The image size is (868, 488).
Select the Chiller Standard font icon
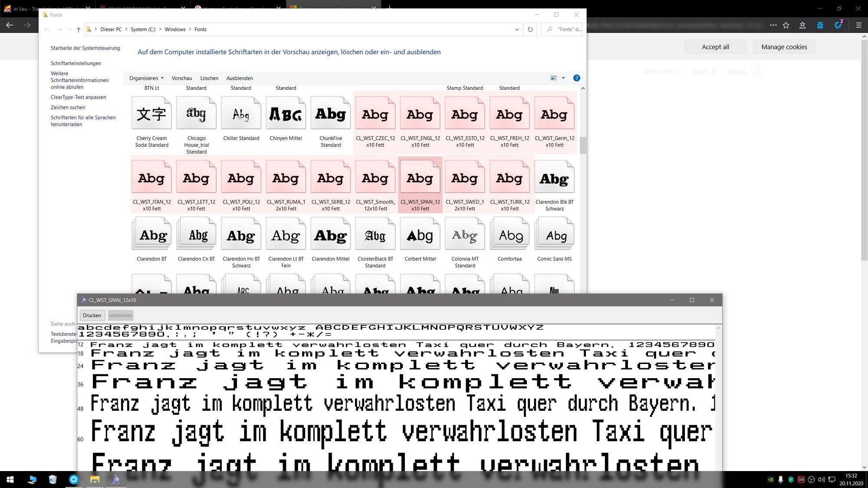coord(241,114)
